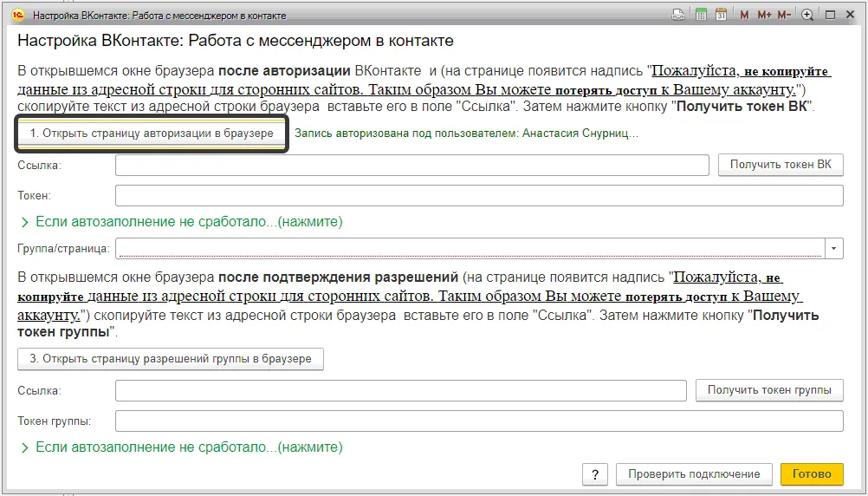
Task: Click the heading 'Настройка ВКонтакте: Работа с мессенджером'
Action: coord(236,41)
